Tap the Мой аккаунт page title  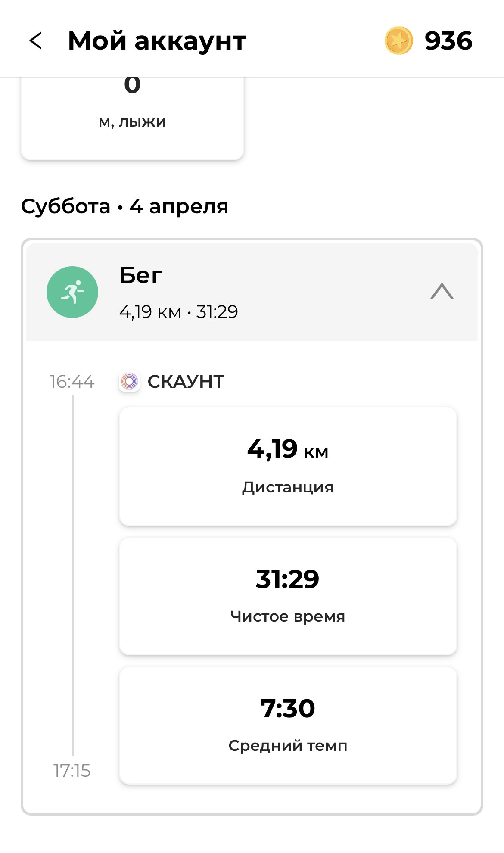157,41
